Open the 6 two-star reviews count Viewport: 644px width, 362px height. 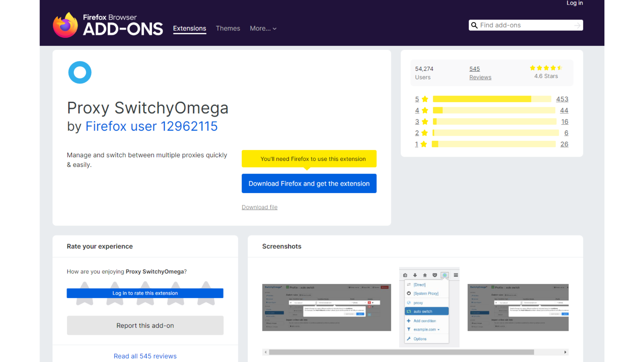coord(566,133)
